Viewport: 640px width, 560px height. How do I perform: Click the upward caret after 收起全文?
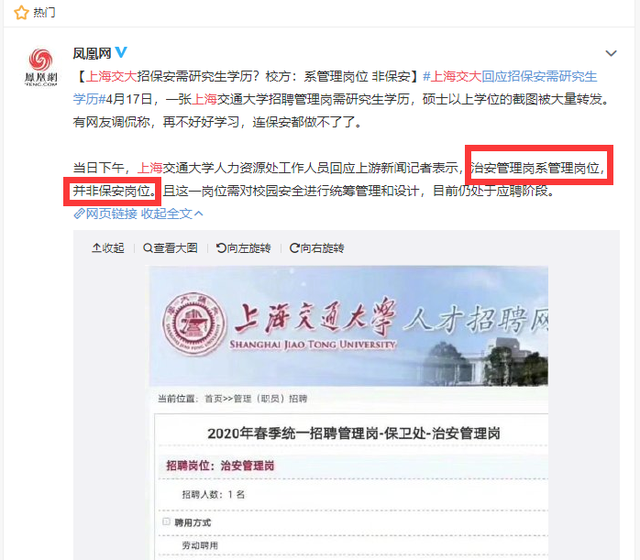(x=199, y=213)
